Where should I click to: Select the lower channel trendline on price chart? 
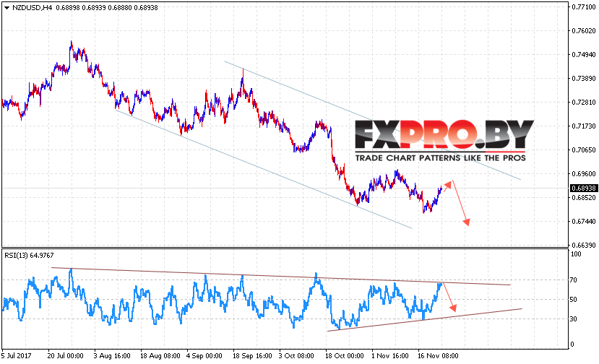[x=264, y=169]
